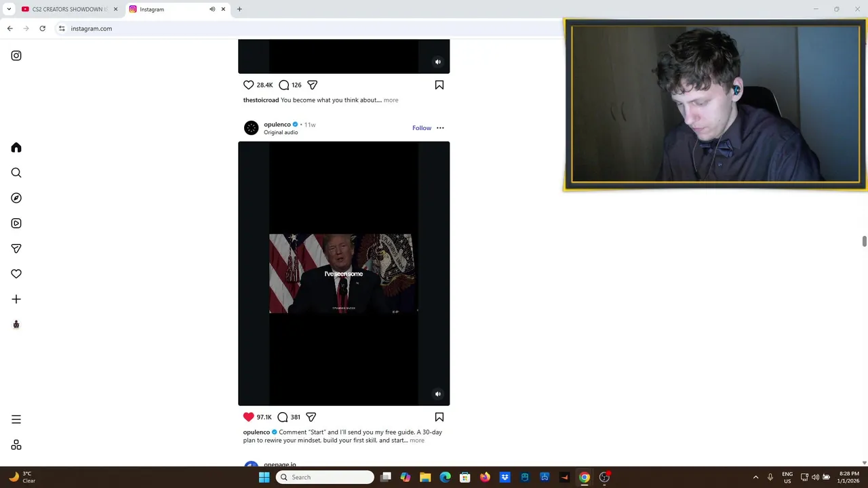The image size is (868, 488).
Task: Open comments on post with 126 comments
Action: click(x=284, y=85)
